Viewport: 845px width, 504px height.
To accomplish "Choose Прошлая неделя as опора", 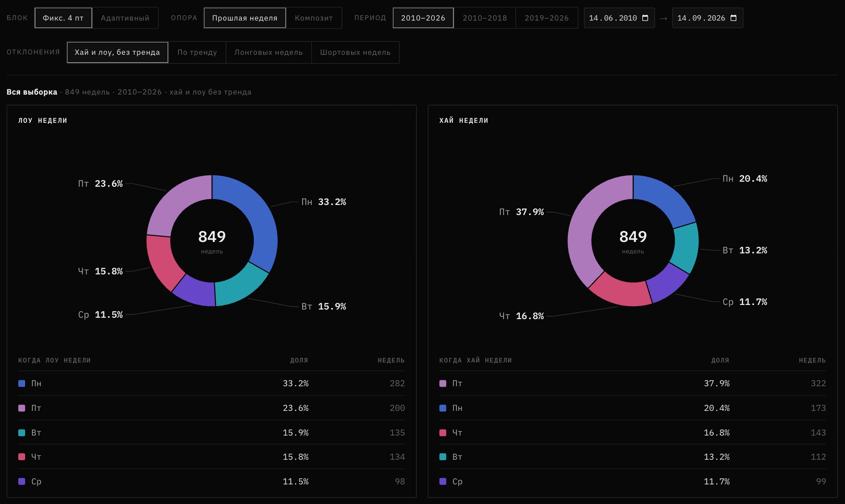I will click(x=245, y=18).
